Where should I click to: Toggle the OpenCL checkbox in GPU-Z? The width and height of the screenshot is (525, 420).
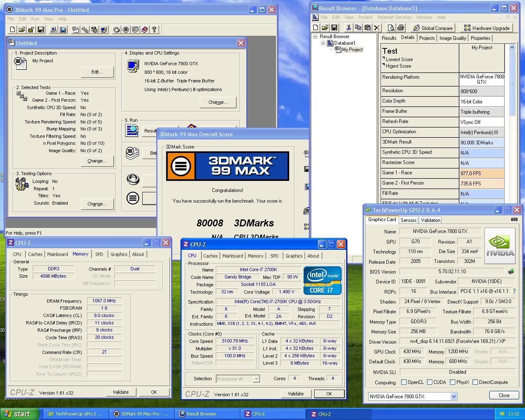[404, 382]
